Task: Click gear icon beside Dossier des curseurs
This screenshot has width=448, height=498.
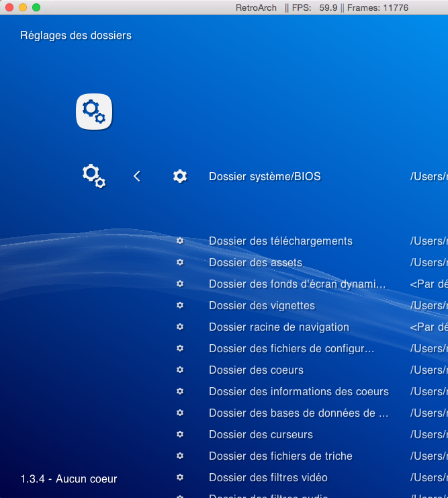Action: pos(180,434)
